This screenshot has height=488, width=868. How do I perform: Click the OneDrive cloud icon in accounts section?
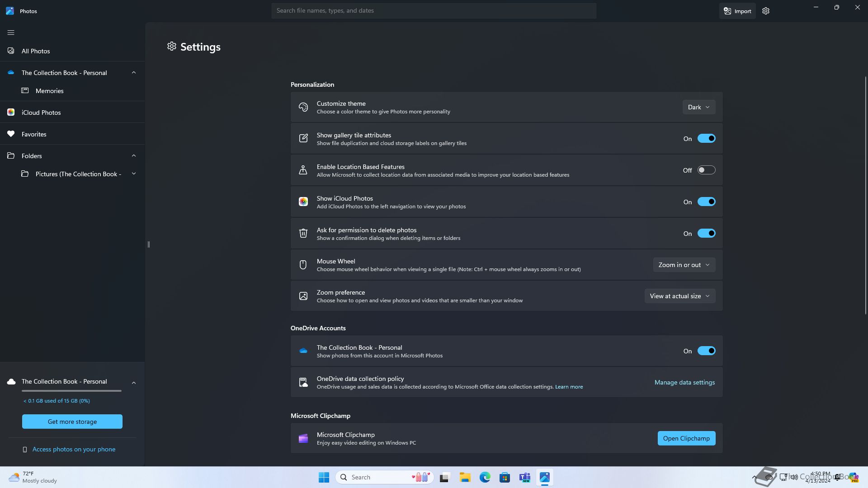tap(303, 351)
